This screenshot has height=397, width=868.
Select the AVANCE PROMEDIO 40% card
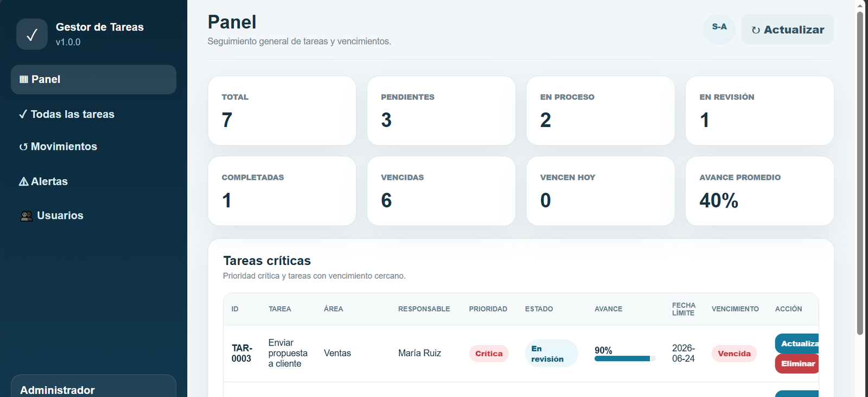point(759,191)
